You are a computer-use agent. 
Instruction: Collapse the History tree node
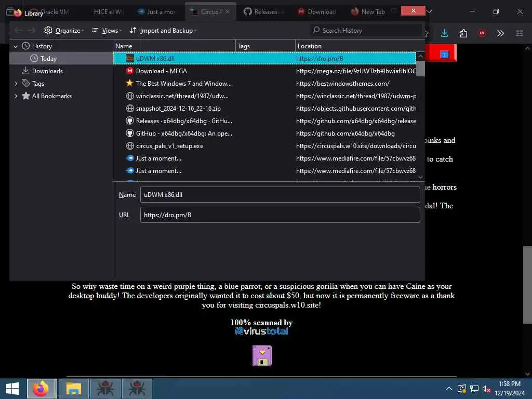[x=15, y=46]
